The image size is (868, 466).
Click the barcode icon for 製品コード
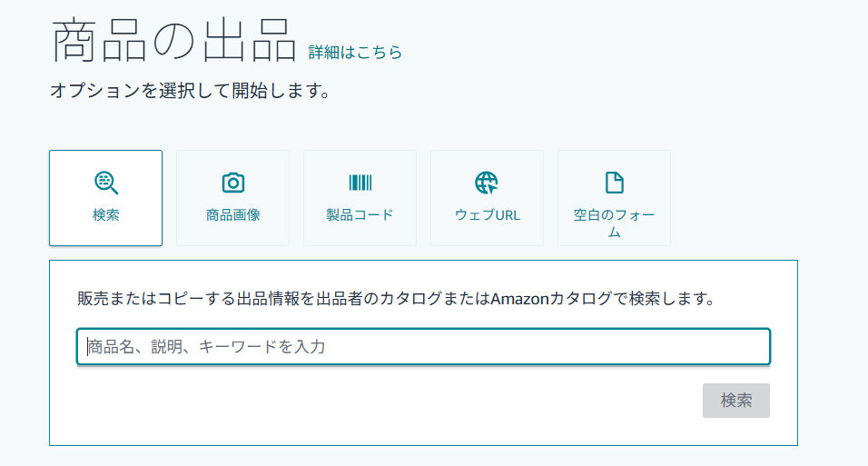(360, 183)
